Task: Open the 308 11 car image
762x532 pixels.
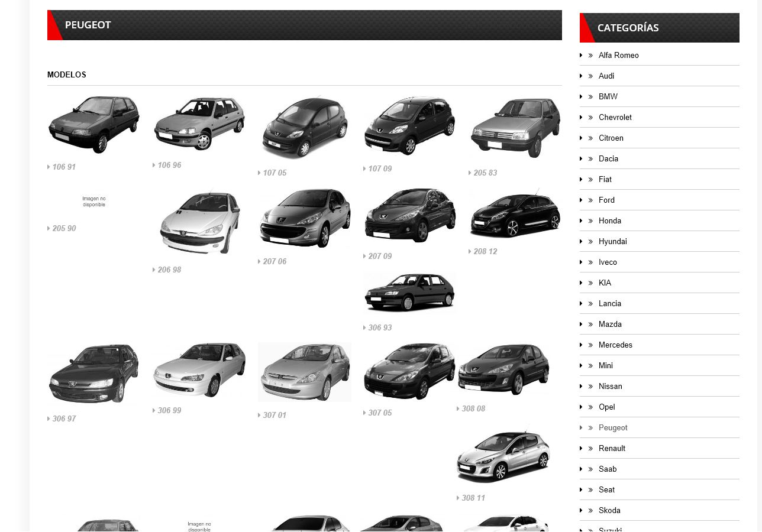Action: point(503,456)
